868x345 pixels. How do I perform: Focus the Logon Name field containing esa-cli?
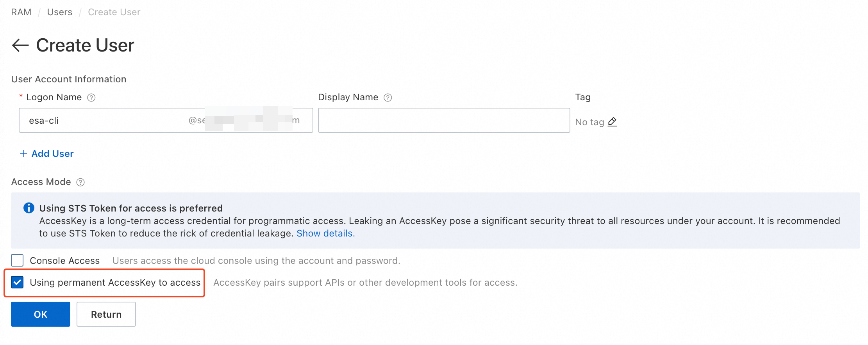[x=102, y=121]
